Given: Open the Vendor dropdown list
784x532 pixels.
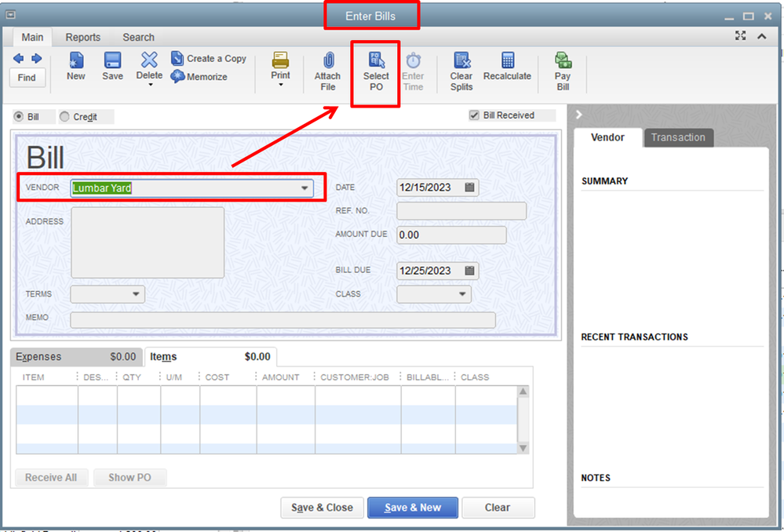Looking at the screenshot, I should coord(304,188).
